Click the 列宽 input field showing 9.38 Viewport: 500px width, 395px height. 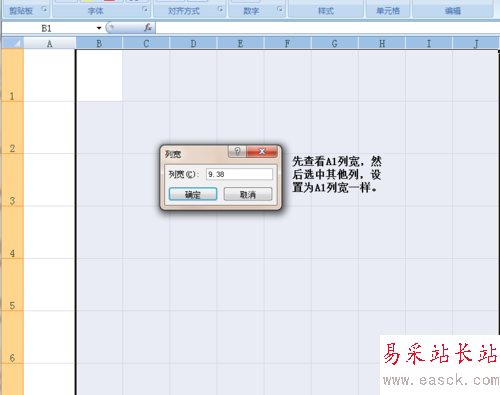239,174
